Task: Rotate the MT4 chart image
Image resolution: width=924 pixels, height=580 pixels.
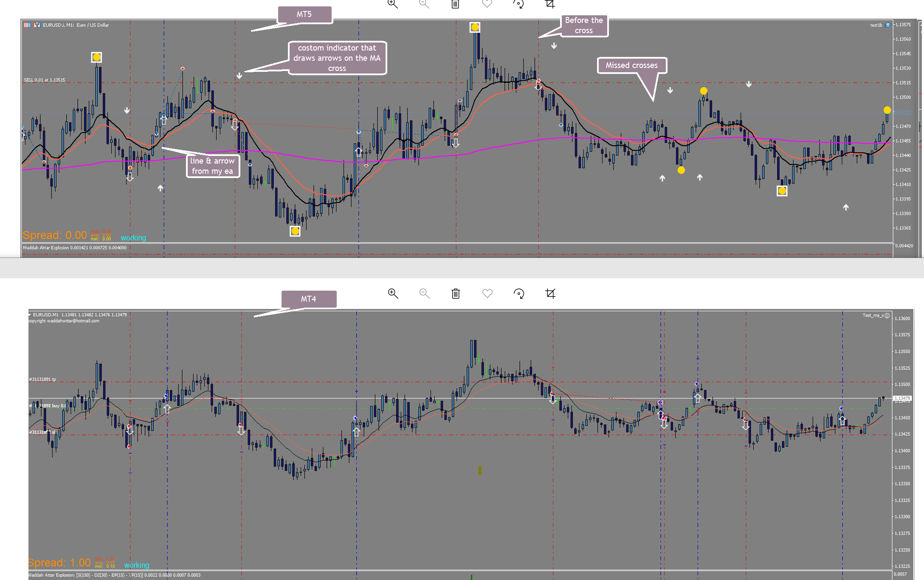Action: click(518, 293)
